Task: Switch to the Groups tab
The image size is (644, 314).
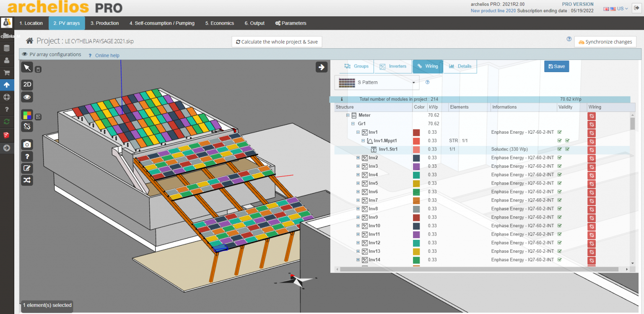Action: click(356, 66)
